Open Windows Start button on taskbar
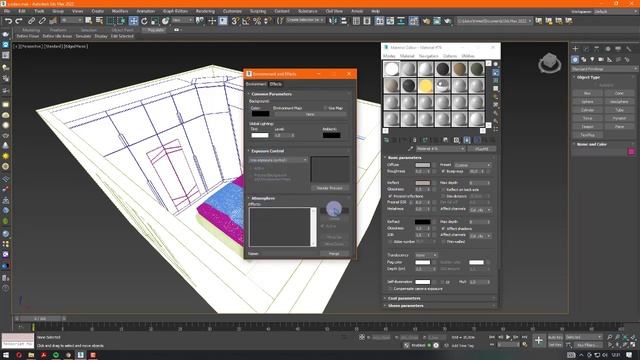This screenshot has width=640, height=360. (6, 356)
